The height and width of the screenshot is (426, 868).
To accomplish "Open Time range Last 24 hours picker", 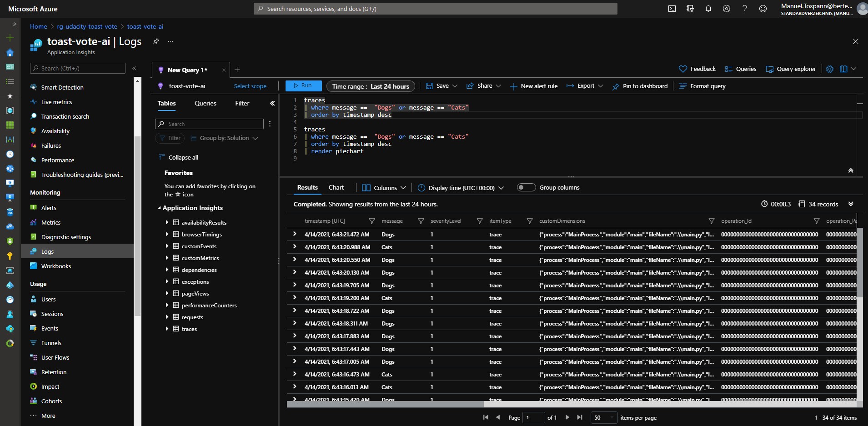I will pos(371,86).
